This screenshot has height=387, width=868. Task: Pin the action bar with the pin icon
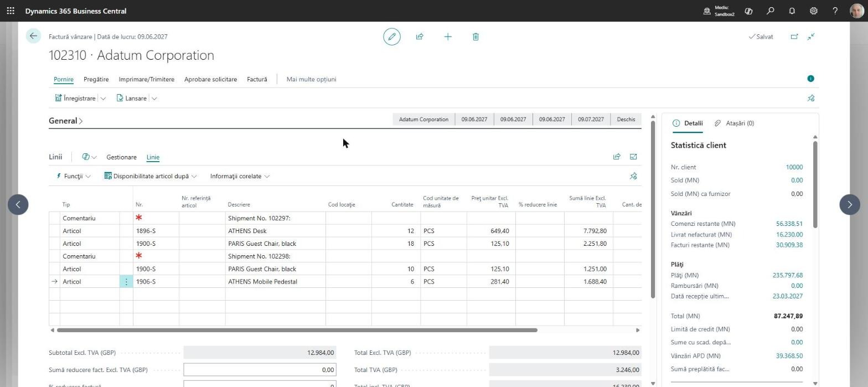811,98
